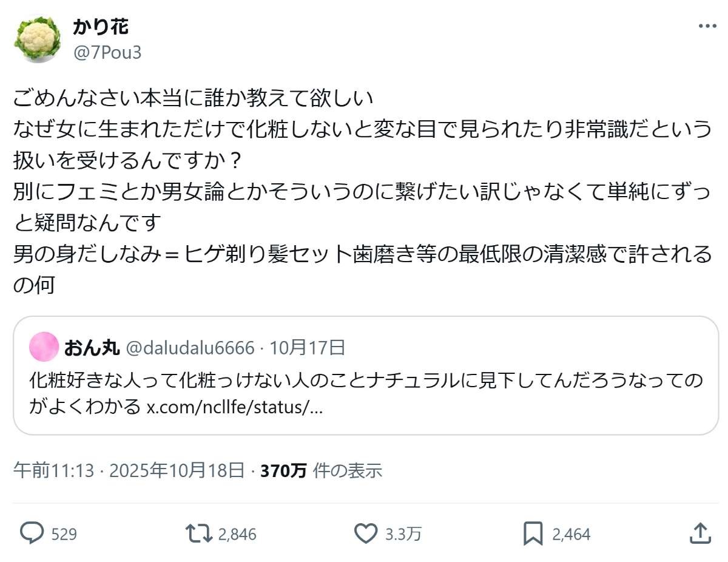
Task: Click the 2,846 reposts count
Action: (x=237, y=534)
